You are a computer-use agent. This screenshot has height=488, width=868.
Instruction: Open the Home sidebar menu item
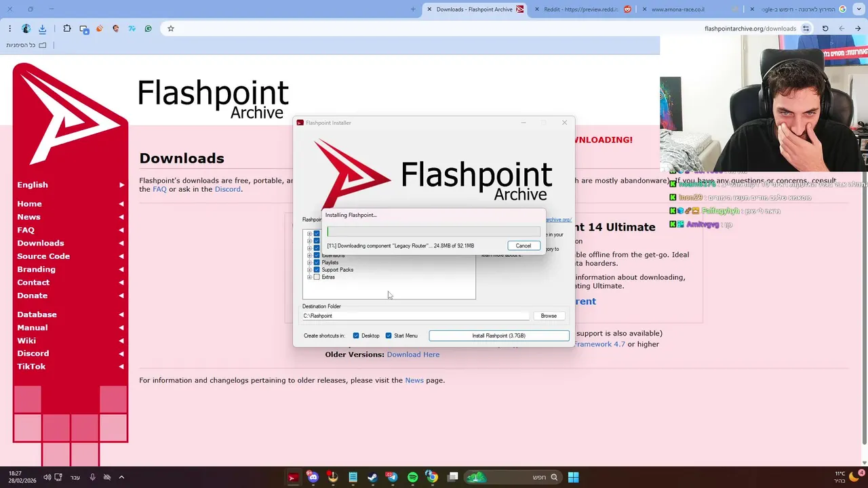click(71, 204)
